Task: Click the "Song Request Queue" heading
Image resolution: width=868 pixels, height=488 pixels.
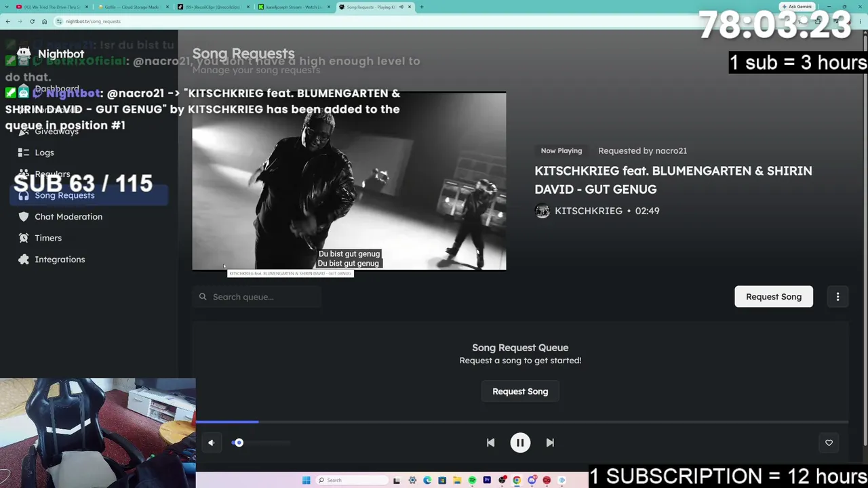Action: [x=520, y=348]
